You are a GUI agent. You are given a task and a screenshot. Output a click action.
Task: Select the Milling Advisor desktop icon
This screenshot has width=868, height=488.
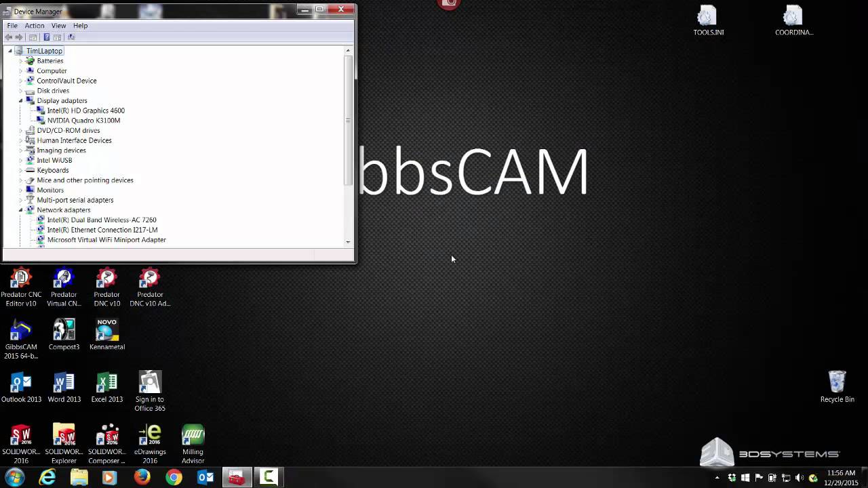tap(193, 444)
